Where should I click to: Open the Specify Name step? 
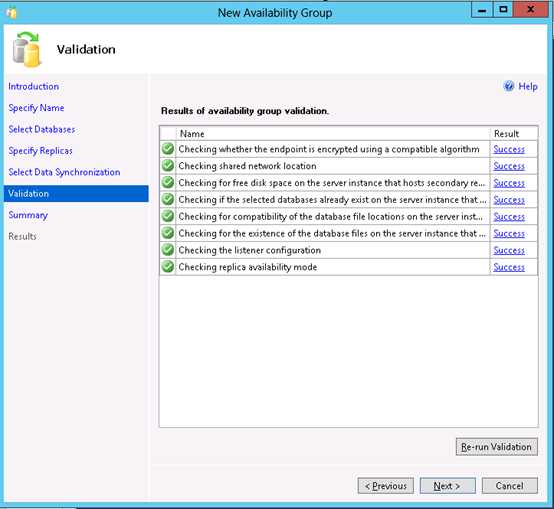click(x=36, y=108)
